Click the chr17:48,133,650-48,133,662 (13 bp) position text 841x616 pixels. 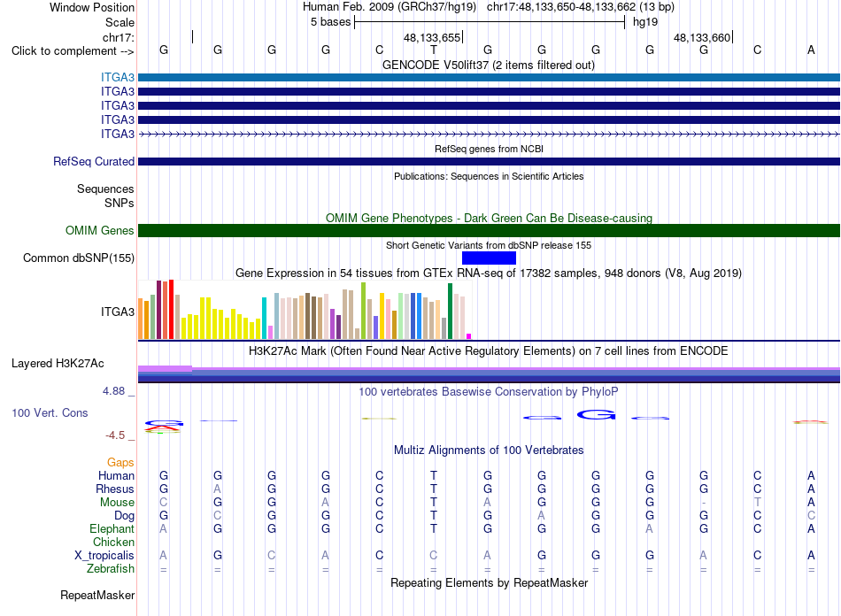[581, 7]
